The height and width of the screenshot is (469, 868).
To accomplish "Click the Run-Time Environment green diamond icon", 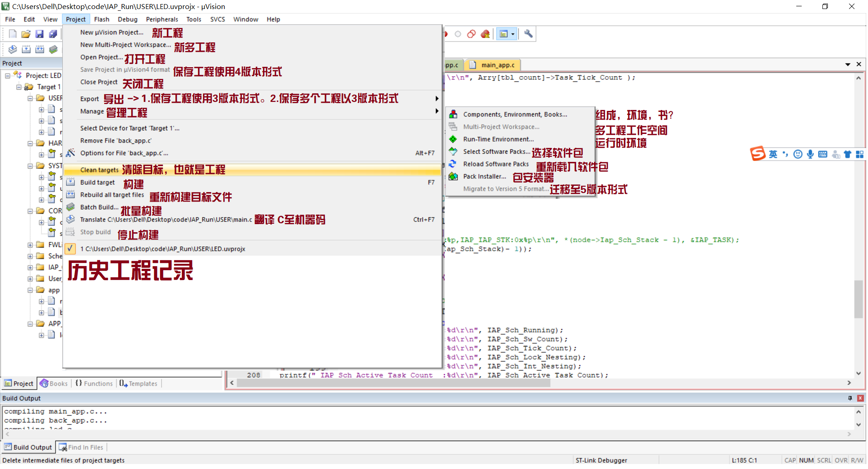I will (x=453, y=139).
